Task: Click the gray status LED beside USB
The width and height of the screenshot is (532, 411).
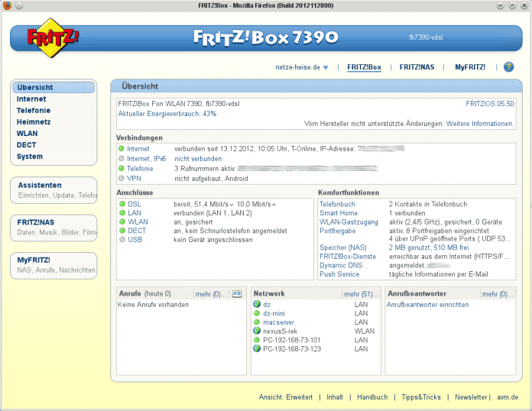Action: (122, 239)
